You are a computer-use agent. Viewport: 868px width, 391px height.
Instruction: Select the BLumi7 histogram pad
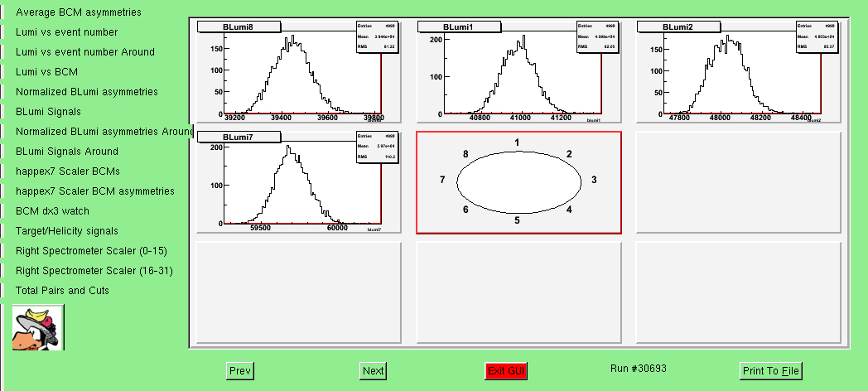coord(299,183)
